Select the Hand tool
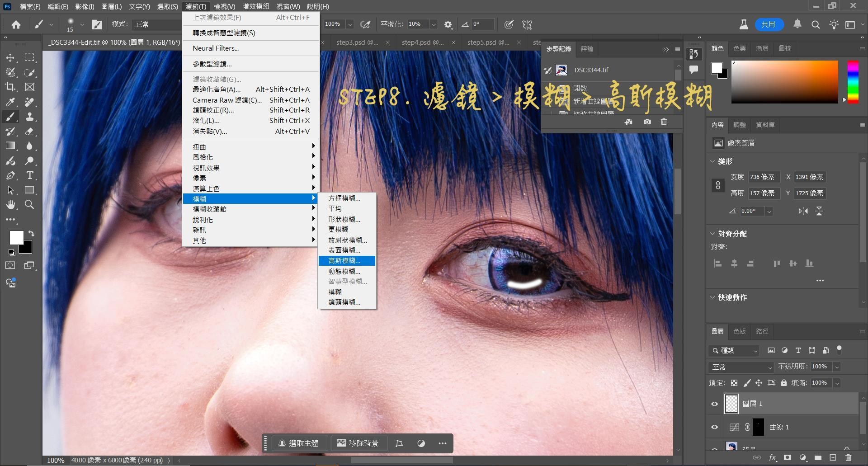Image resolution: width=868 pixels, height=466 pixels. point(10,205)
